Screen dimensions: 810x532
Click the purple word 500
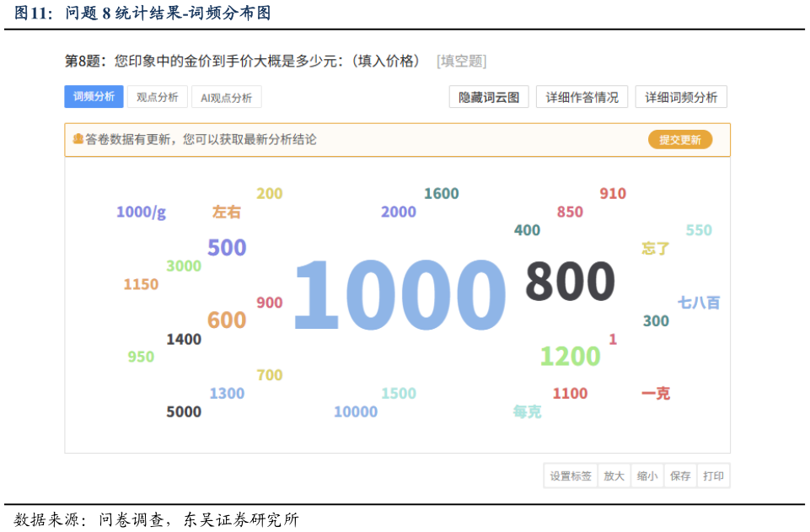coord(227,247)
